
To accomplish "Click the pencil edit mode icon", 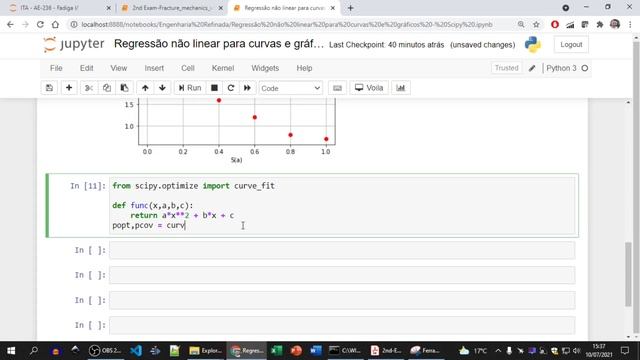I will click(x=532, y=68).
